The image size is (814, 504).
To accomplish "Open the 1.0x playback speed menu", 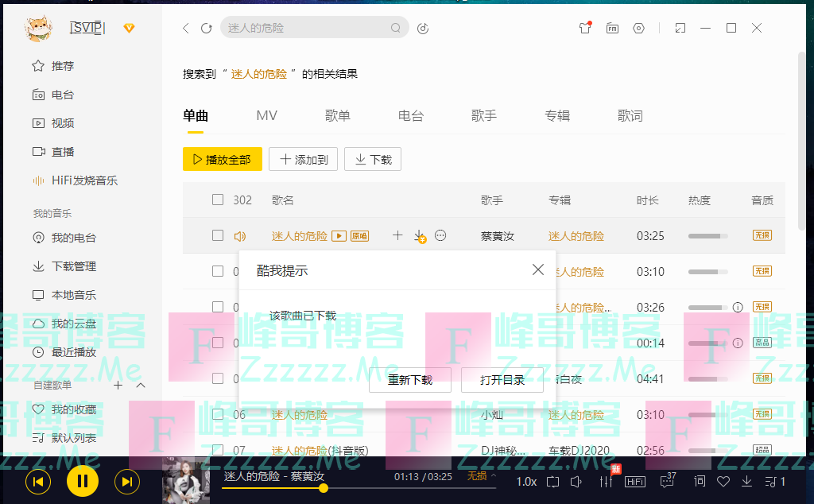I will pos(526,482).
